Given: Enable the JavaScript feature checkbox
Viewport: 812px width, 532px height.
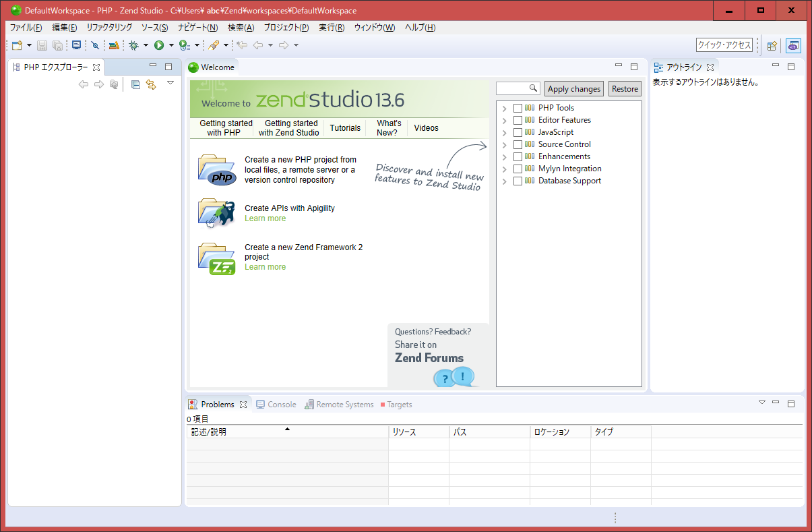Looking at the screenshot, I should [518, 132].
